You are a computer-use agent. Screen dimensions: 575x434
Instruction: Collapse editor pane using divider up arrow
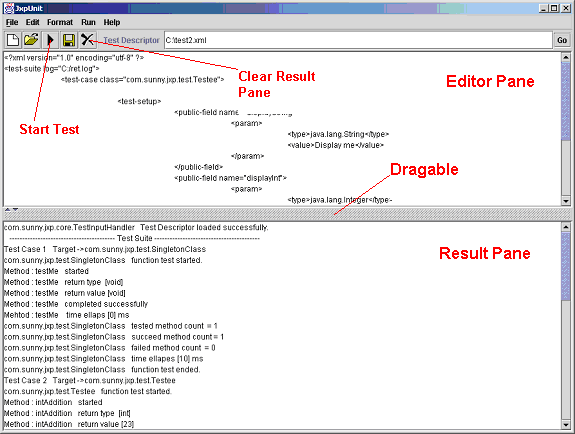coord(8,209)
